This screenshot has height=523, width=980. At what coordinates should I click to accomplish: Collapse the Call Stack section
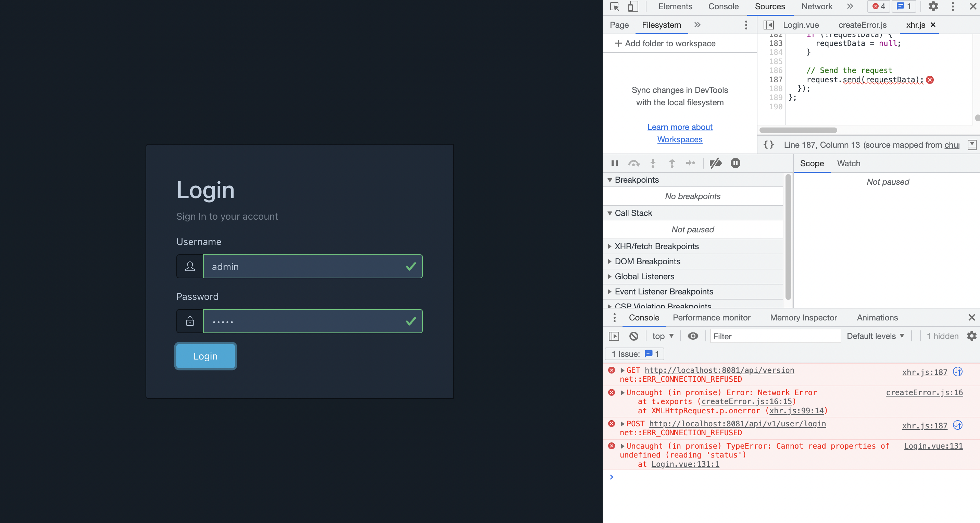click(610, 213)
